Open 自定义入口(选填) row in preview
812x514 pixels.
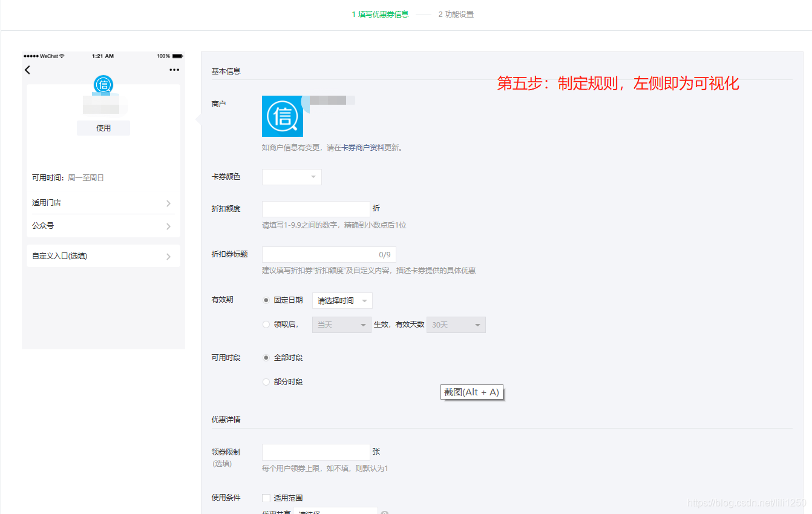click(103, 256)
